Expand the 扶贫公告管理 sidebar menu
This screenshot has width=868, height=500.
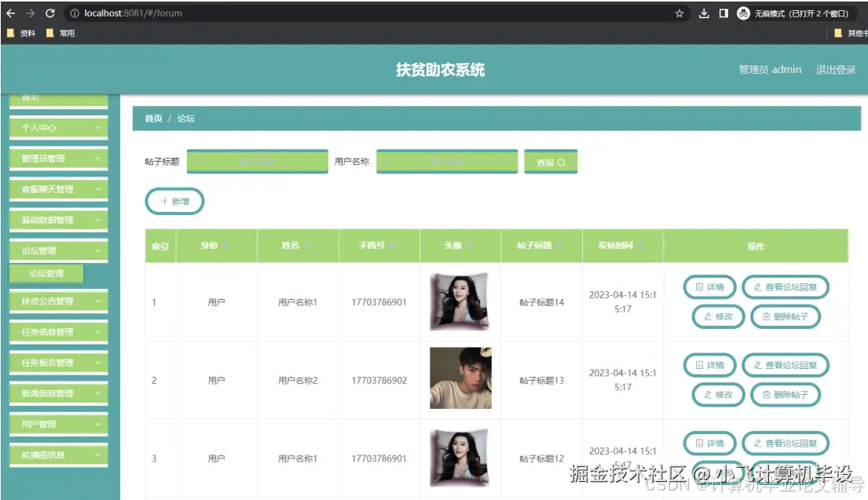tap(59, 301)
